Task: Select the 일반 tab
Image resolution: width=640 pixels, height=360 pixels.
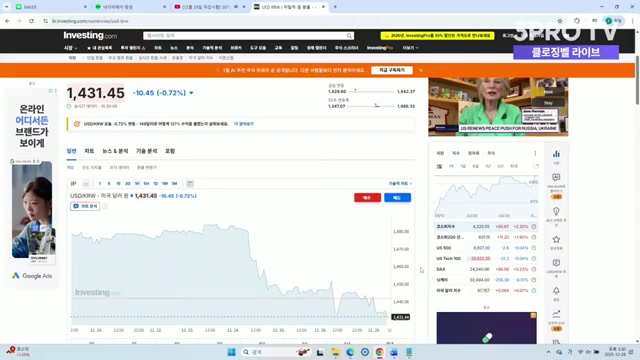Action: (71, 151)
